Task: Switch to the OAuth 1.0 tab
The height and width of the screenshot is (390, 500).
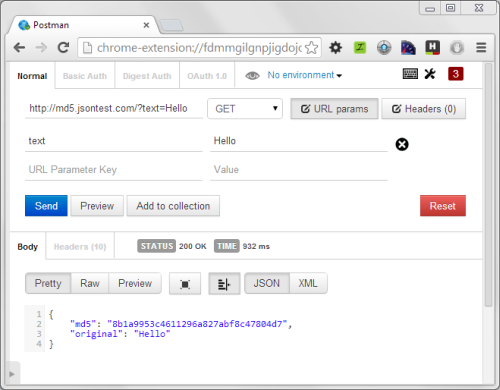Action: click(x=207, y=76)
